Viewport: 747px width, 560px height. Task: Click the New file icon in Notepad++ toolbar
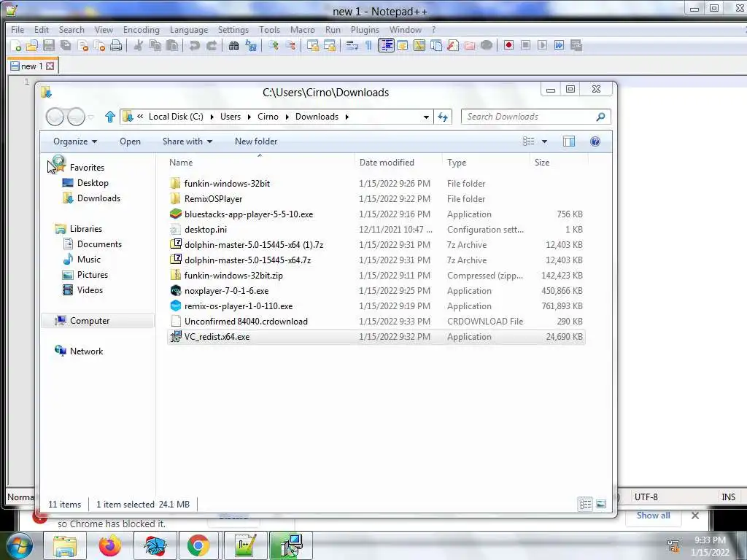[16, 45]
